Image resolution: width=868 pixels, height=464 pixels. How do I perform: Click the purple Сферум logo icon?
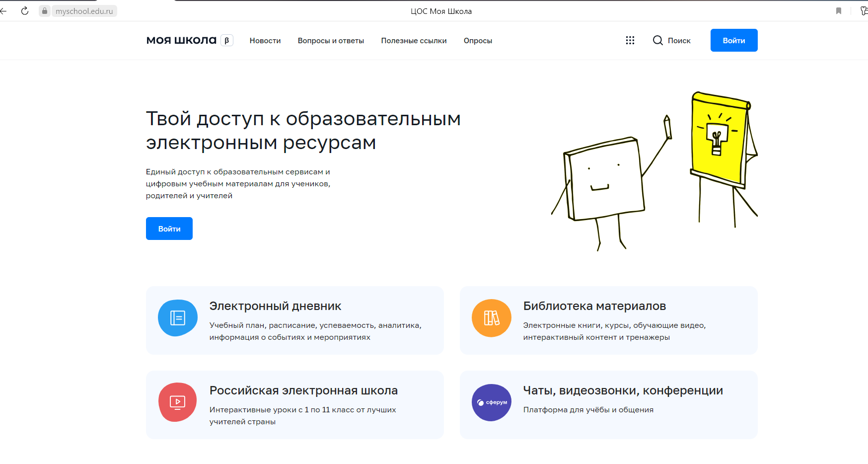tap(491, 402)
